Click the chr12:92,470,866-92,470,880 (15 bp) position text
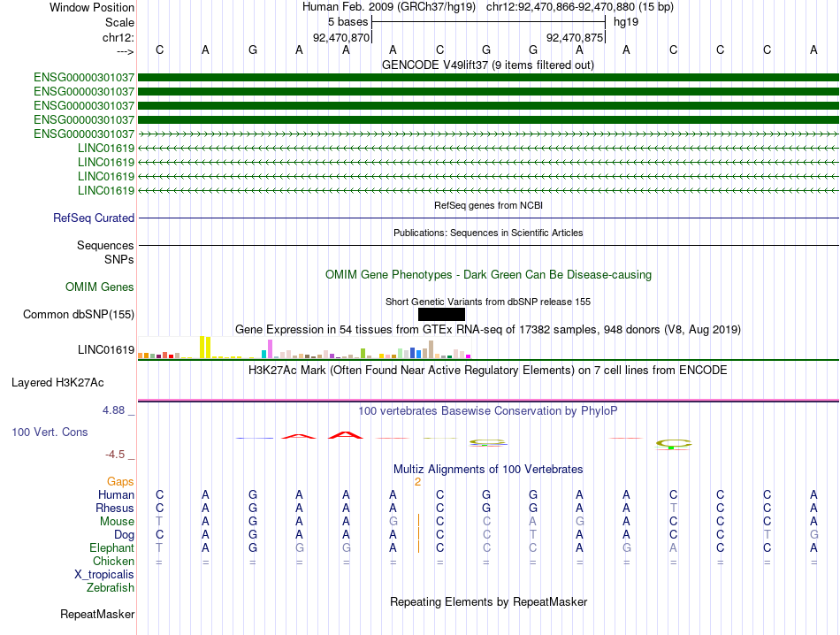This screenshot has height=635, width=840. click(580, 7)
